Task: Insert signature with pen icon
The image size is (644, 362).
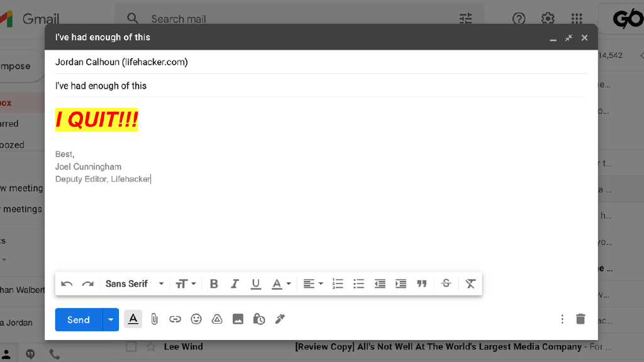Action: [x=280, y=319]
